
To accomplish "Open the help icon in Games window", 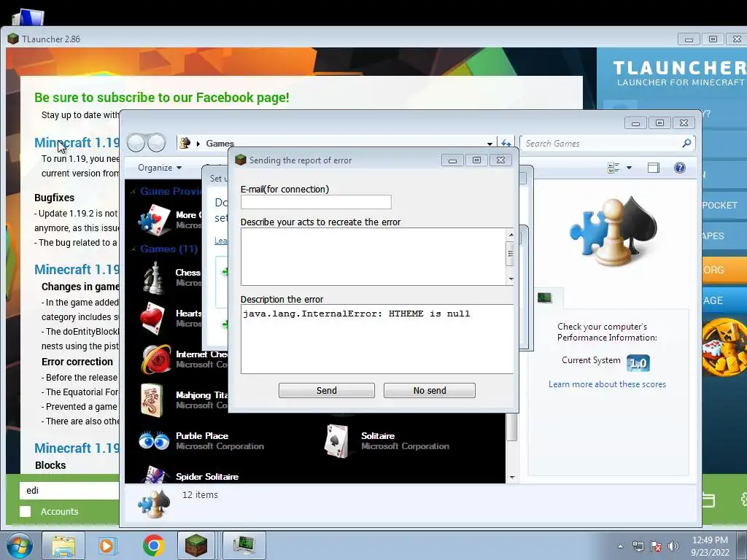I will (680, 168).
